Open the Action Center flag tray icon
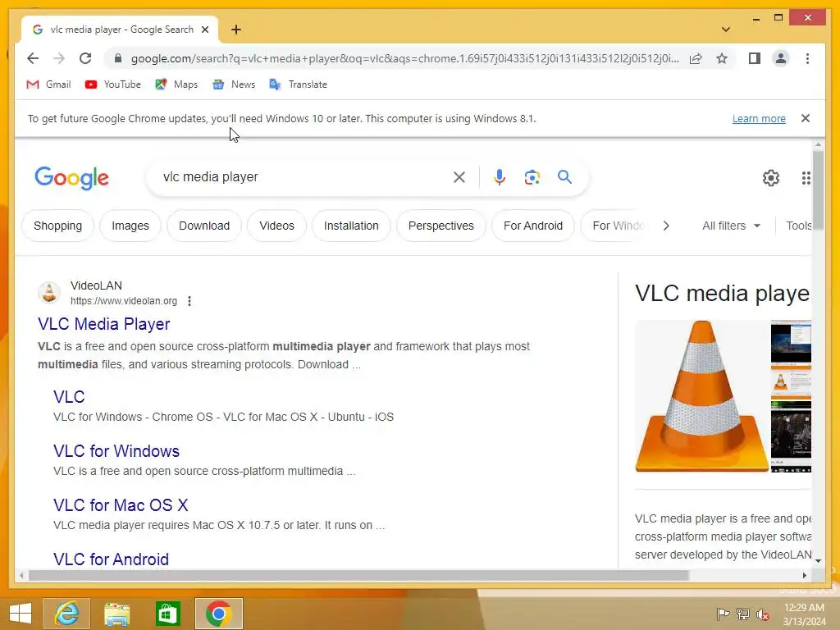This screenshot has width=840, height=630. tap(723, 614)
